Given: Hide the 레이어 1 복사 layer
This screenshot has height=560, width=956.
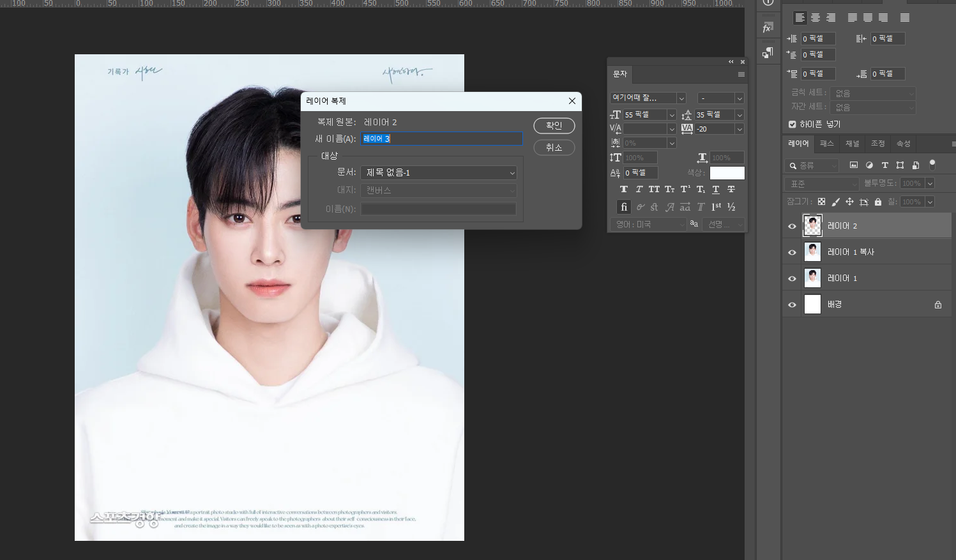Looking at the screenshot, I should [792, 252].
